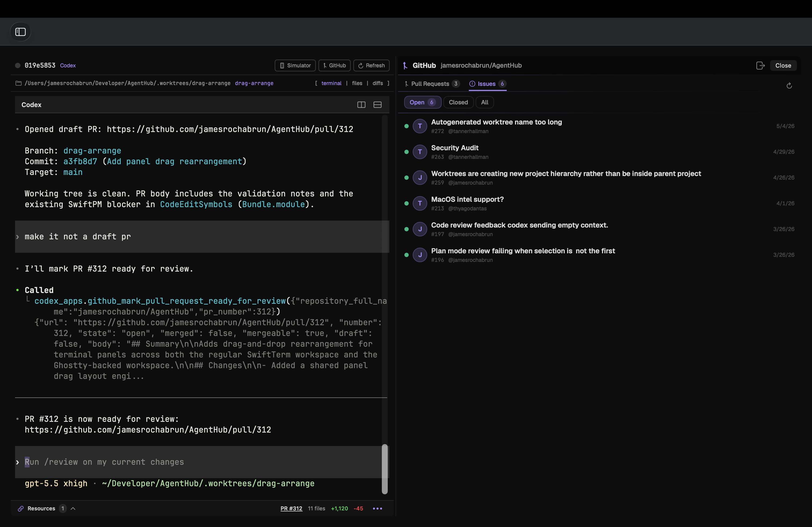Click the prompt chevron before 'make it not'

click(17, 237)
